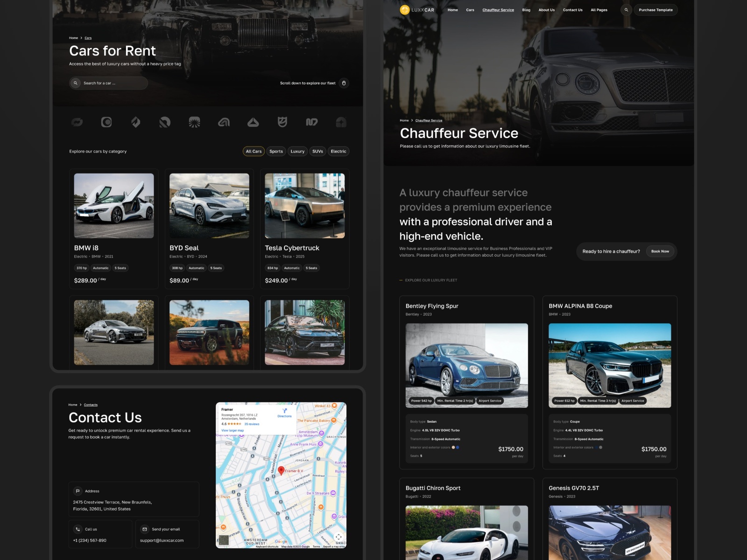Open the Genesis GV70 2.5T photo

[x=610, y=532]
